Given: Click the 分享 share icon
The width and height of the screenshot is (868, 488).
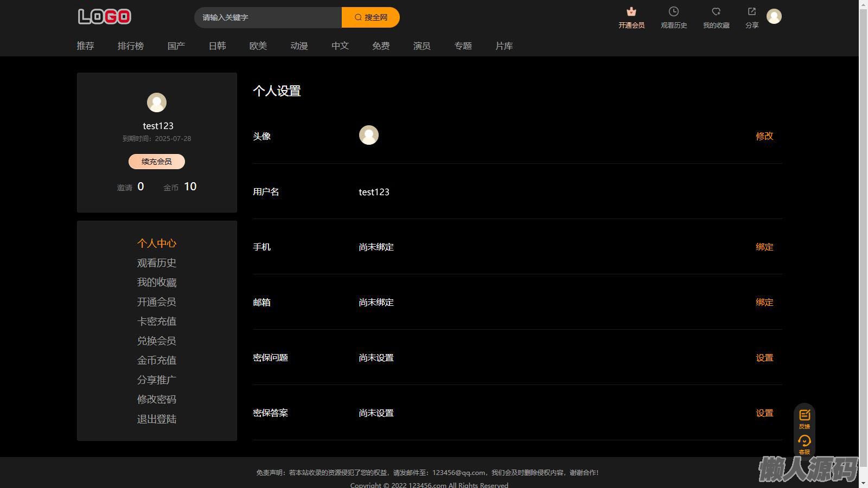Looking at the screenshot, I should (x=751, y=12).
